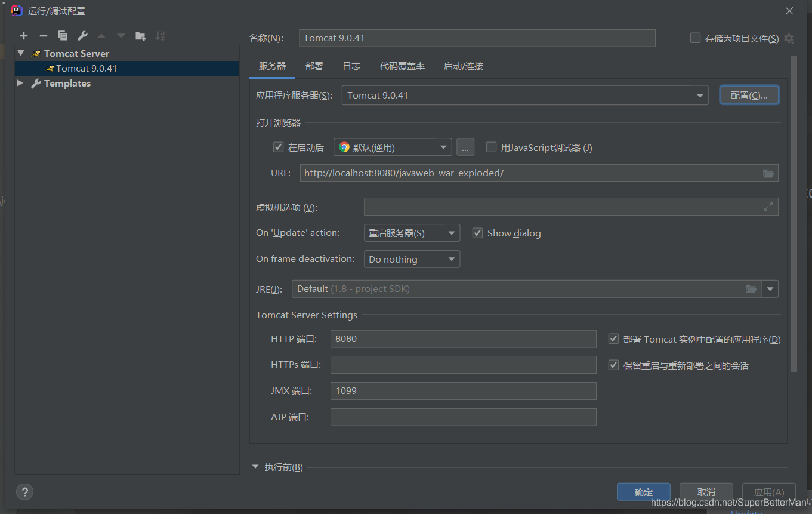Click 取消 button

(706, 492)
